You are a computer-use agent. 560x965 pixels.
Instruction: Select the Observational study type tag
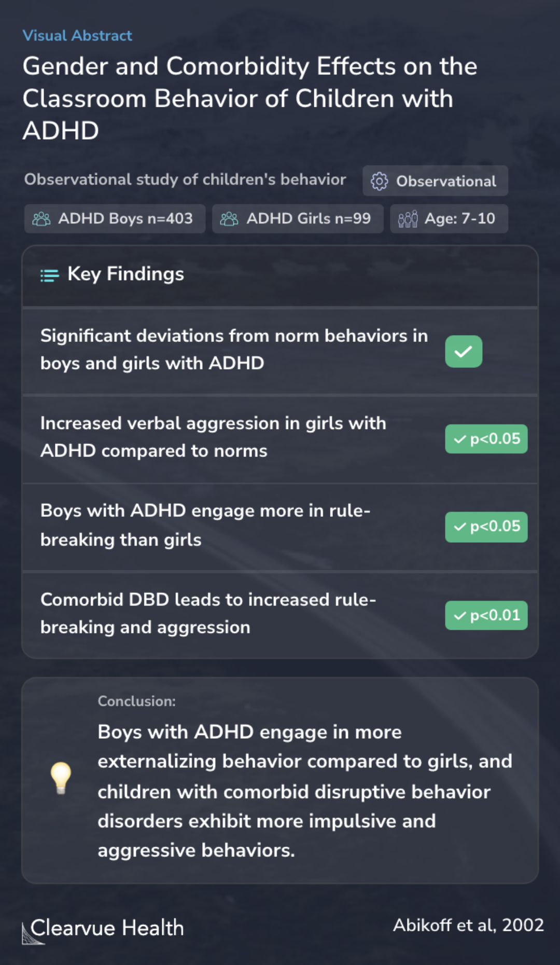pyautogui.click(x=435, y=181)
